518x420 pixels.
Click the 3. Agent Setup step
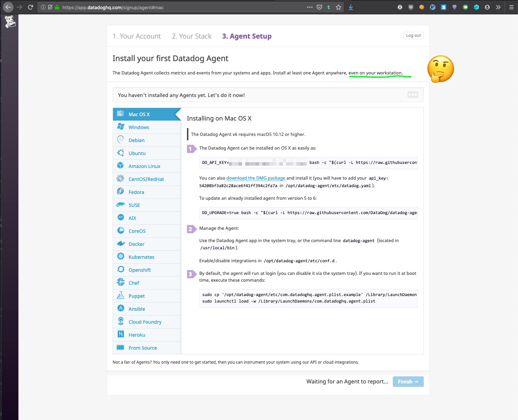pyautogui.click(x=247, y=36)
